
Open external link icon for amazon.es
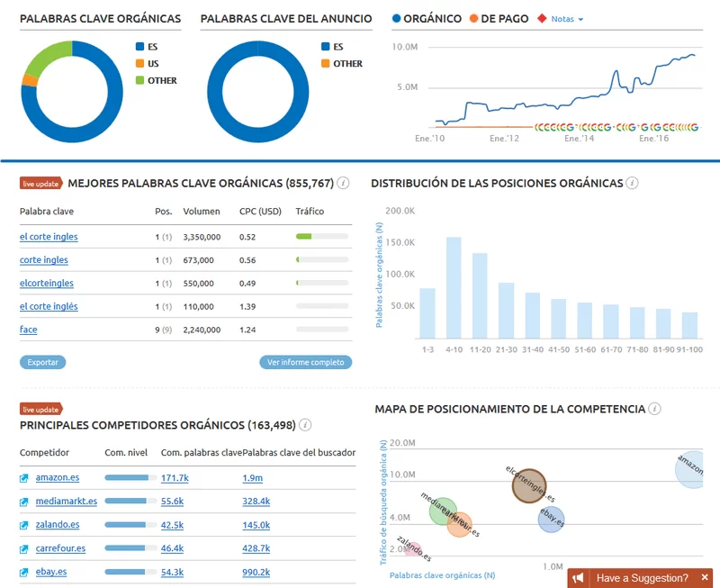(x=24, y=478)
